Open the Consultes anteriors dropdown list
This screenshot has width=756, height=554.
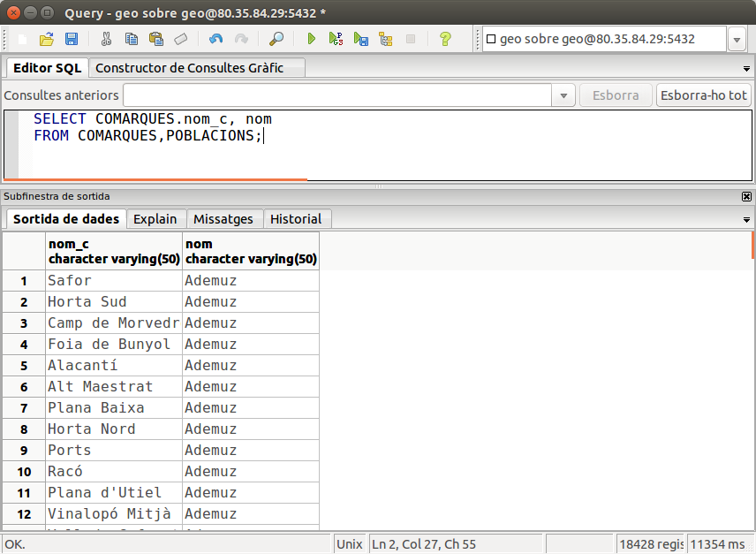564,95
